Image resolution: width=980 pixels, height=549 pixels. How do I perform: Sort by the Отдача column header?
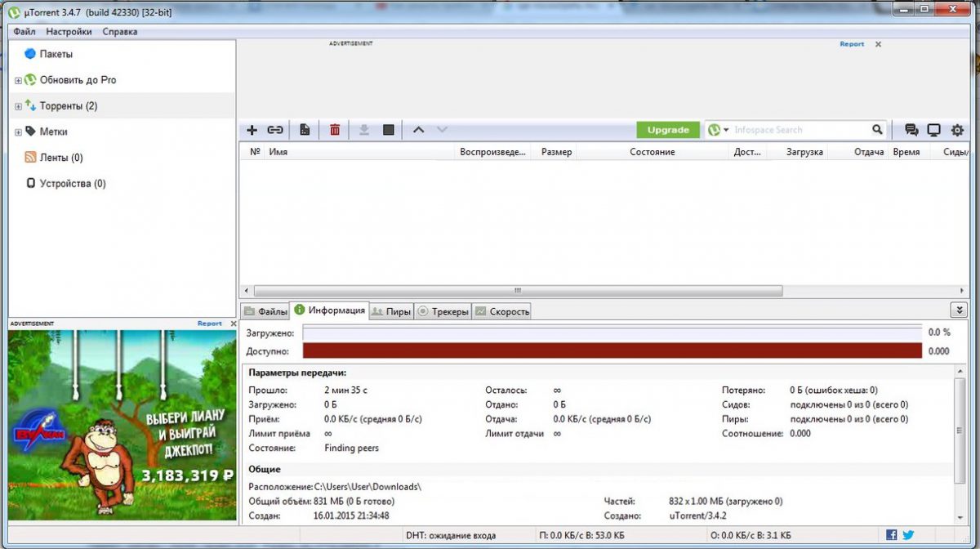pyautogui.click(x=857, y=152)
